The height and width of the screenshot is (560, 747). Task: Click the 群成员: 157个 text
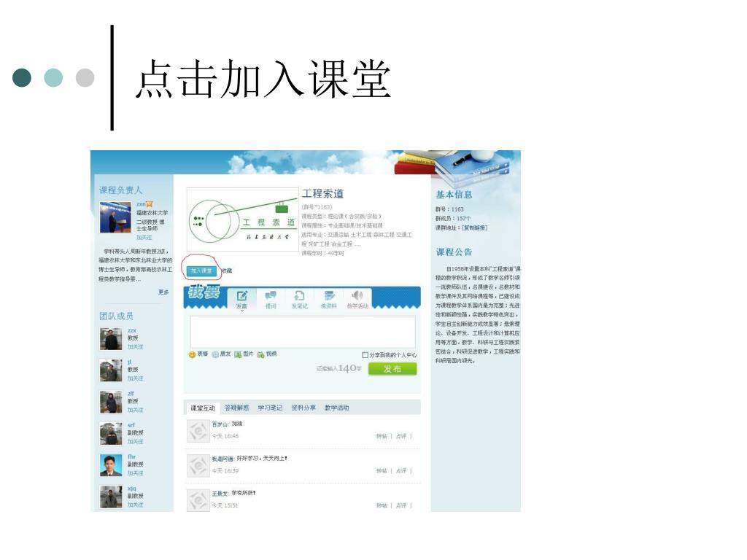click(453, 219)
